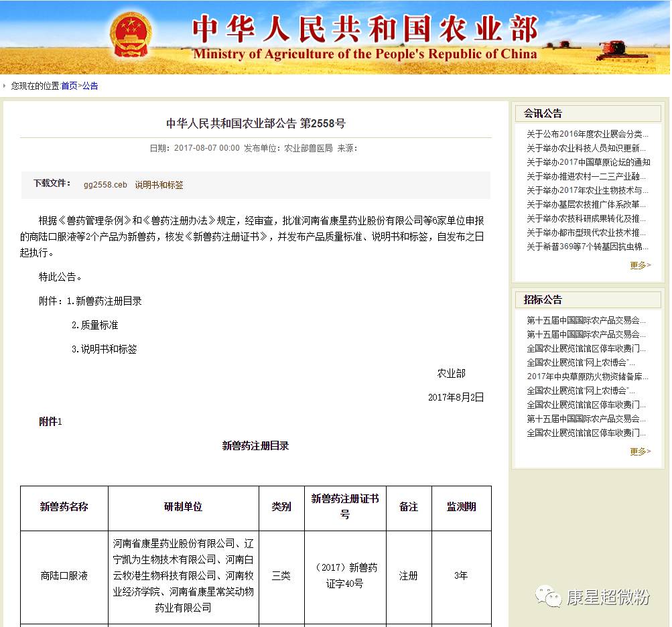The width and height of the screenshot is (672, 627).
Task: Open 关于举办都市型现代农业技术推 link
Action: coord(586,232)
